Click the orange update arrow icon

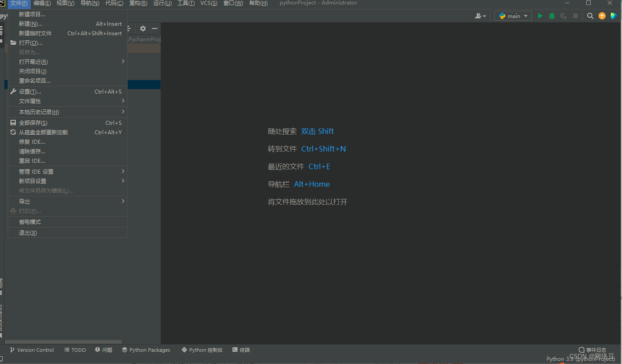click(602, 16)
